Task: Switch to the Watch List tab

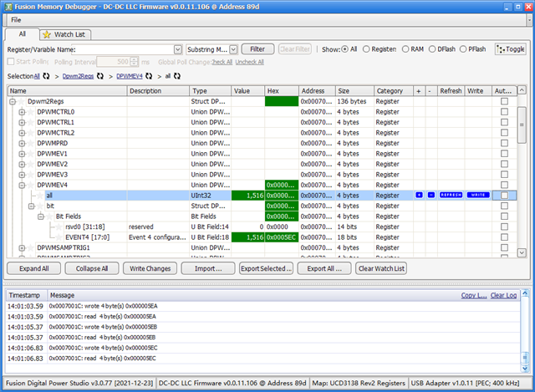Action: pyautogui.click(x=65, y=34)
